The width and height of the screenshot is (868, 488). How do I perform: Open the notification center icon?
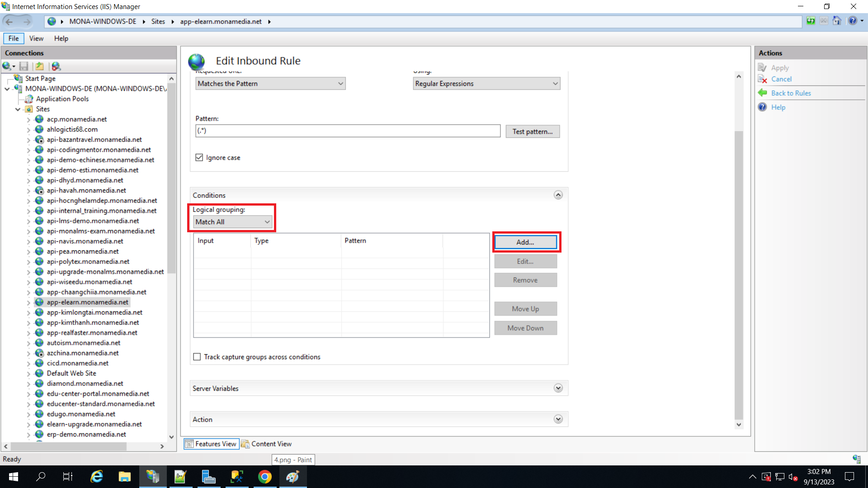pyautogui.click(x=849, y=477)
